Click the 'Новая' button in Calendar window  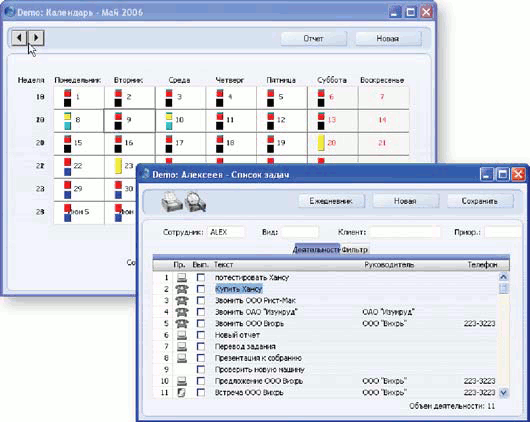click(x=388, y=39)
